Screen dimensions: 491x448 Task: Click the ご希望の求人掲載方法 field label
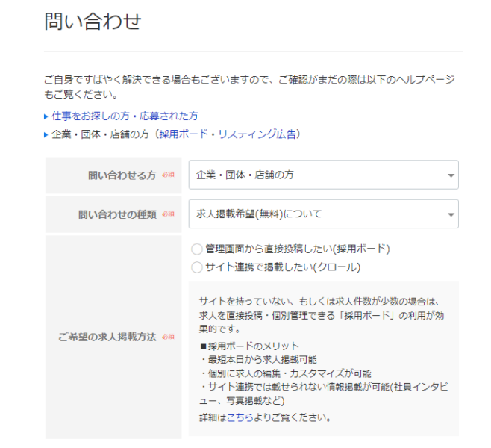tap(107, 337)
